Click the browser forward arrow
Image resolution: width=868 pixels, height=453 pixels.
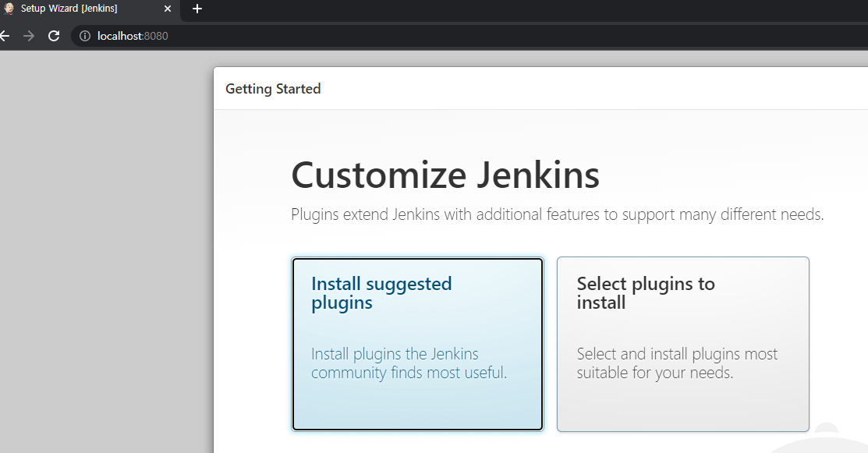pyautogui.click(x=29, y=36)
